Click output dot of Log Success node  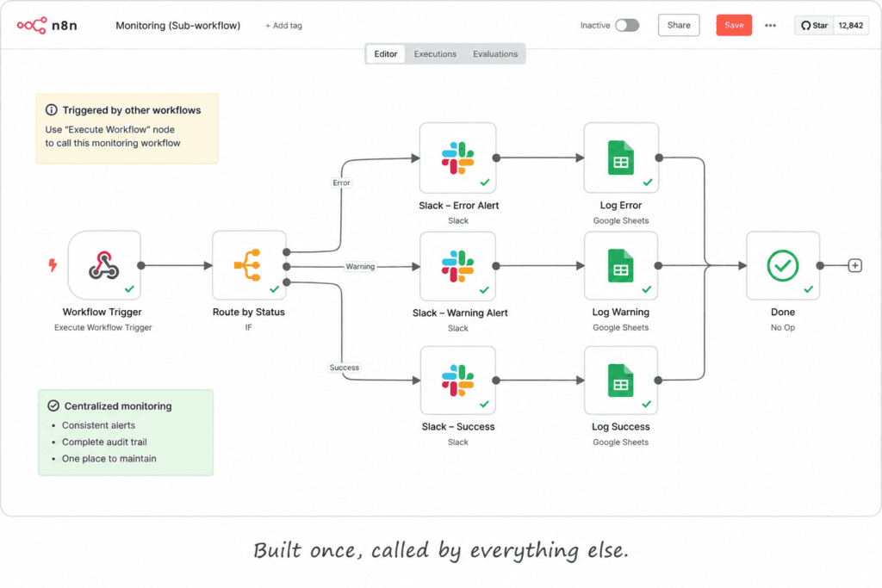click(x=658, y=381)
